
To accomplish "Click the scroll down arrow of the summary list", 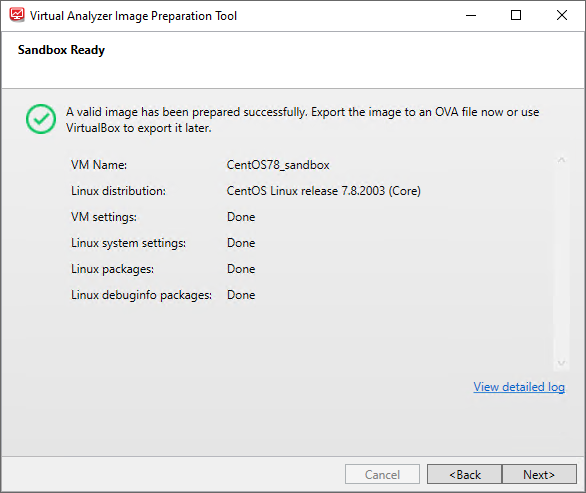I will pyautogui.click(x=561, y=363).
